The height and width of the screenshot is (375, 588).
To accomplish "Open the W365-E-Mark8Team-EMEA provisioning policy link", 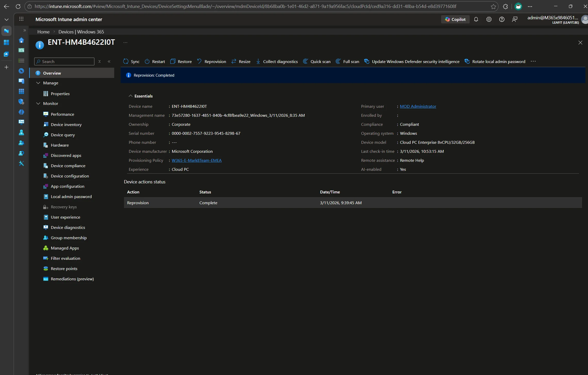I will (197, 160).
